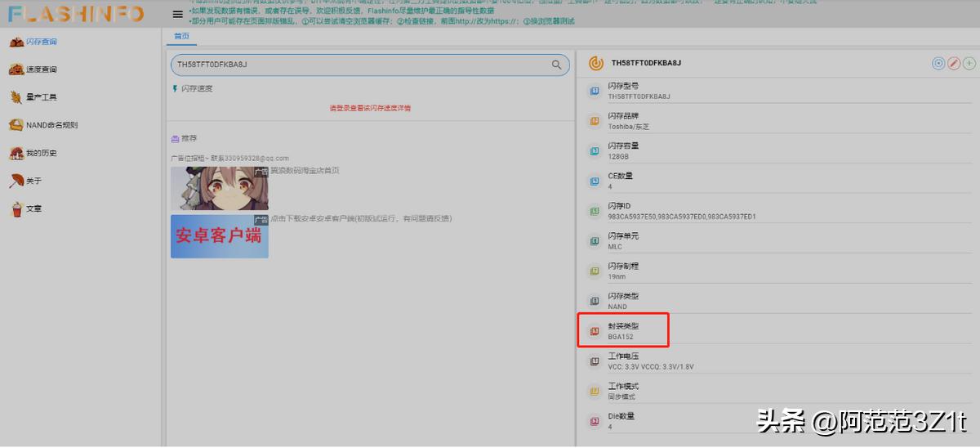
Task: Click the icon next to 闪存类型
Action: click(595, 301)
